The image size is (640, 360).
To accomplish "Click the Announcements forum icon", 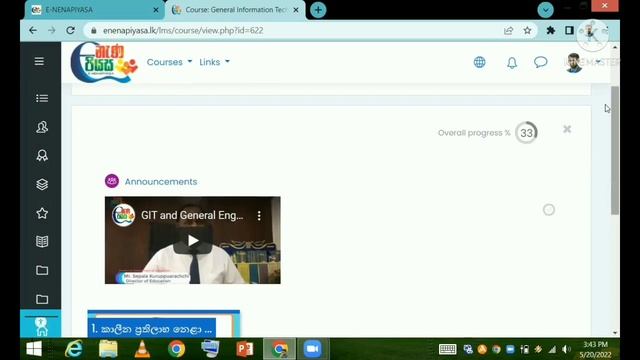I will 112,181.
